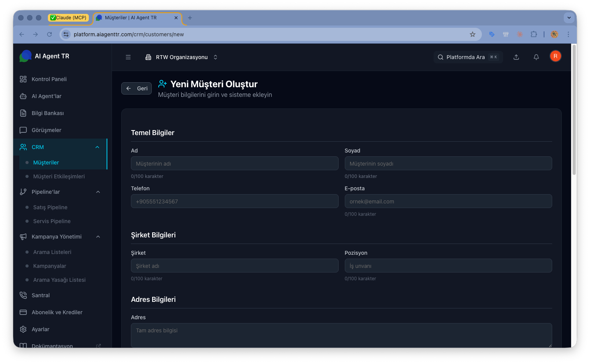Click the Yeni Müşteri Oluştur title
Viewport: 590px width, 364px height.
click(x=214, y=84)
